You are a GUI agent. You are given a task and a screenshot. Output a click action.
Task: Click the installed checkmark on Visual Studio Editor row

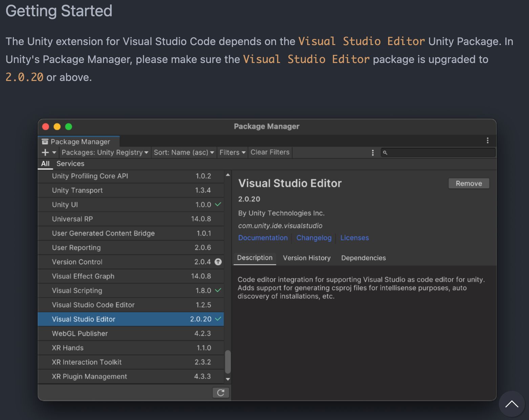point(218,319)
